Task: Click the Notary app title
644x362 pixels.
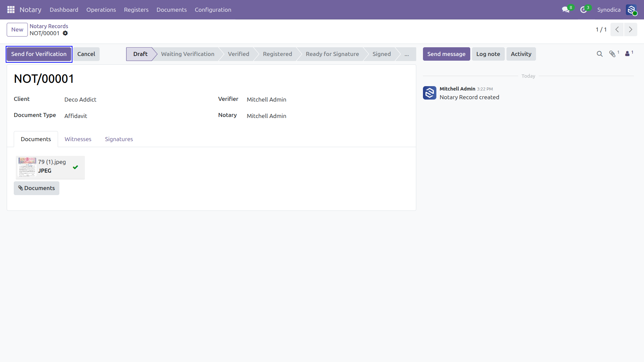Action: 31,10
